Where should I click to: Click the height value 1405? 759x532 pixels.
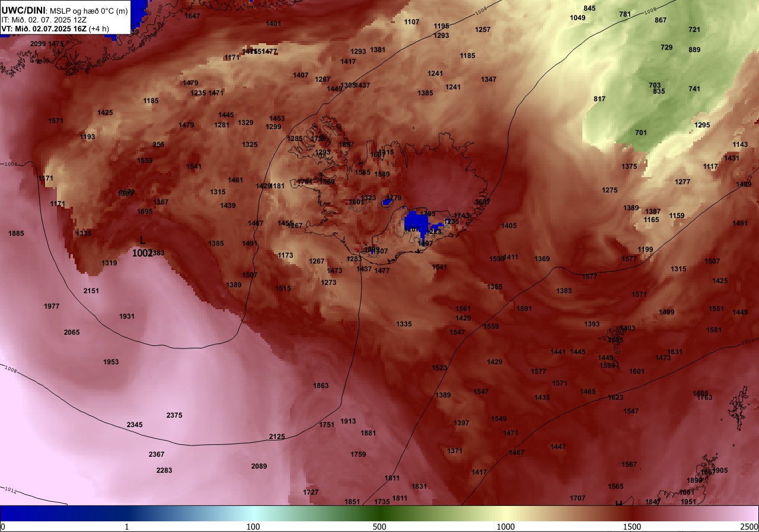(x=509, y=226)
